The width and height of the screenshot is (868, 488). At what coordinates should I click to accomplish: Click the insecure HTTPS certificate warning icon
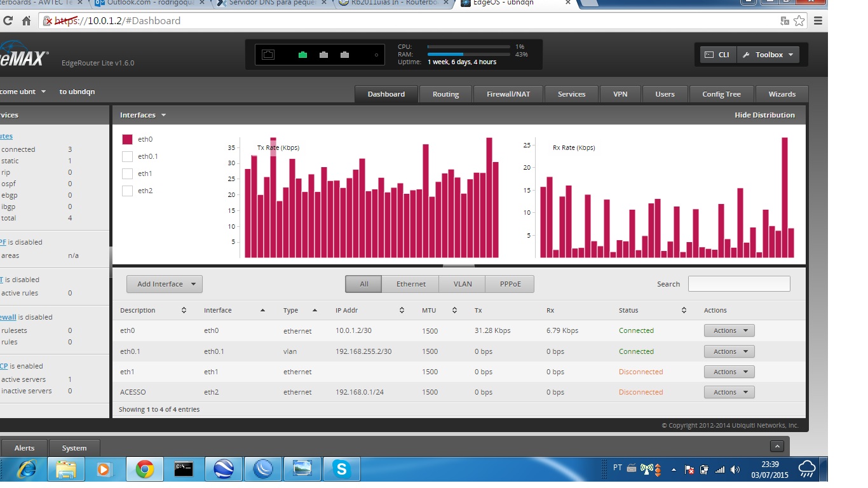[x=48, y=21]
